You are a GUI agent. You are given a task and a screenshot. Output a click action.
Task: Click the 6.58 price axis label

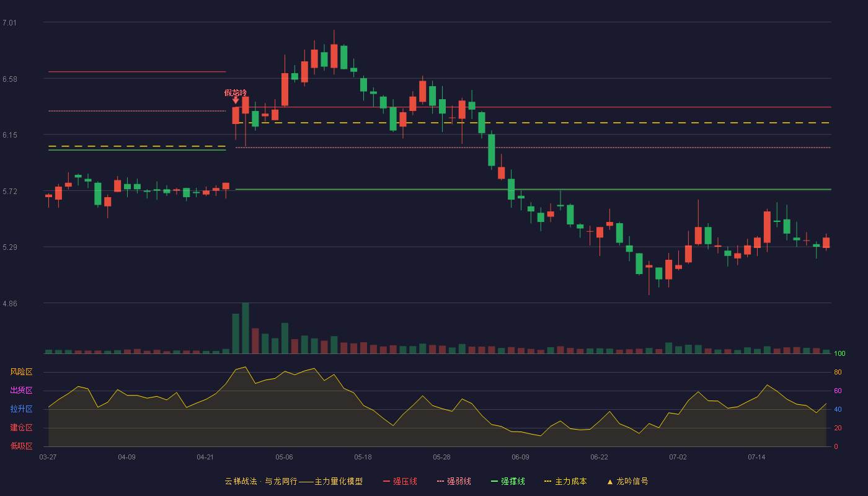(x=10, y=79)
